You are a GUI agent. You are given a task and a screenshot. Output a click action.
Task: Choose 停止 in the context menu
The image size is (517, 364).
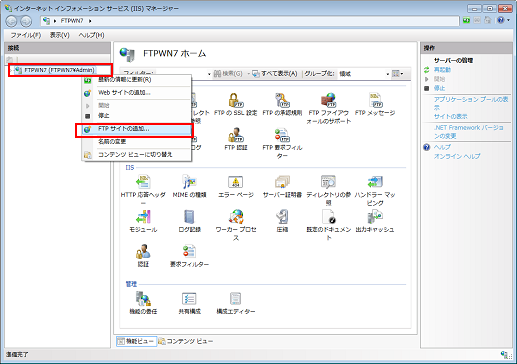tap(136, 116)
